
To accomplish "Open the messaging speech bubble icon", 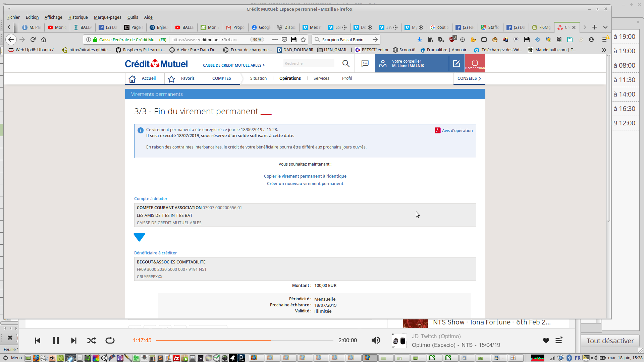I will 365,63.
